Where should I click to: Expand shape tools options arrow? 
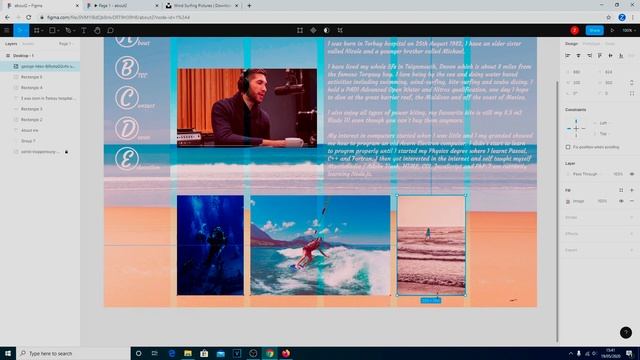[58, 31]
